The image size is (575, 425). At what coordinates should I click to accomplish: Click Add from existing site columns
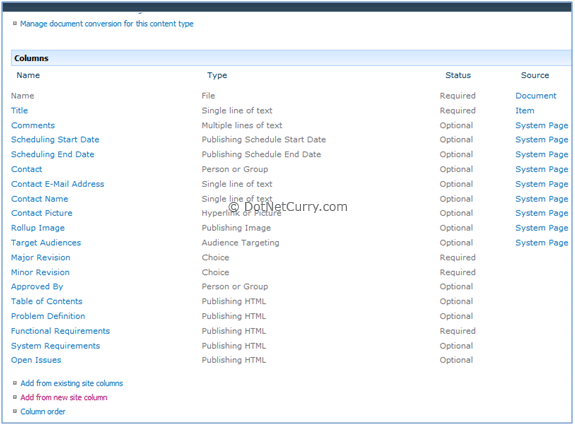(x=72, y=383)
